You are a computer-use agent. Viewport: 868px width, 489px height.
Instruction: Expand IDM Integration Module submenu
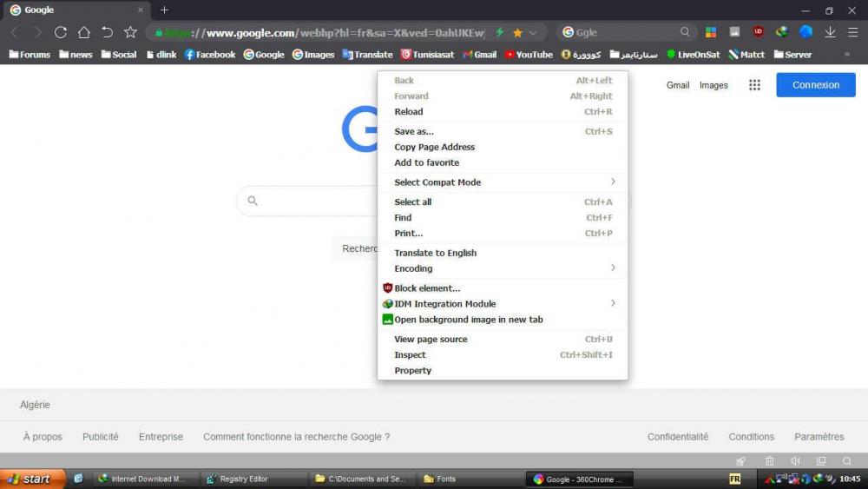tap(503, 304)
